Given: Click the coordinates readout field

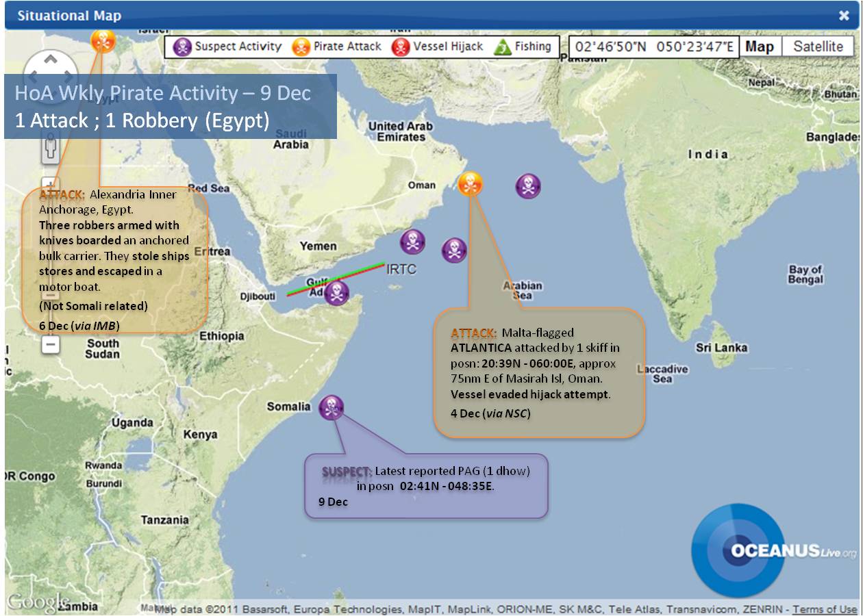Looking at the screenshot, I should tap(653, 47).
